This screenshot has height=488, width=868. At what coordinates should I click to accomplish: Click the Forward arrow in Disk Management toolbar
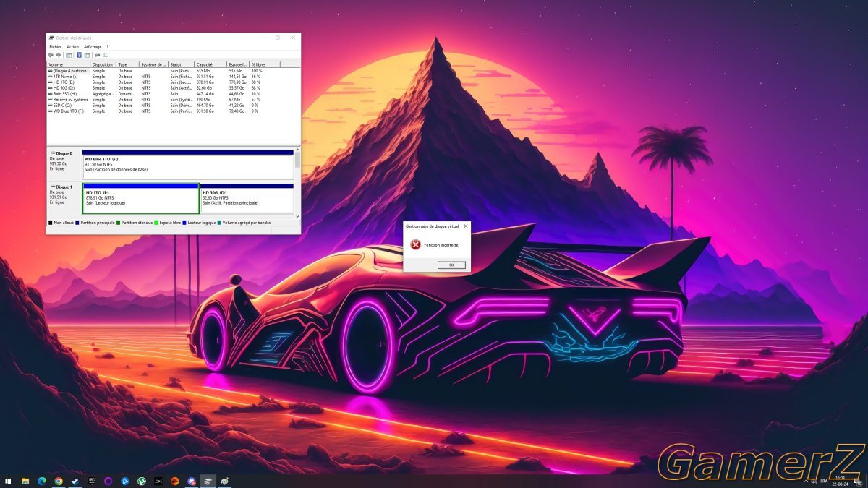coord(59,55)
